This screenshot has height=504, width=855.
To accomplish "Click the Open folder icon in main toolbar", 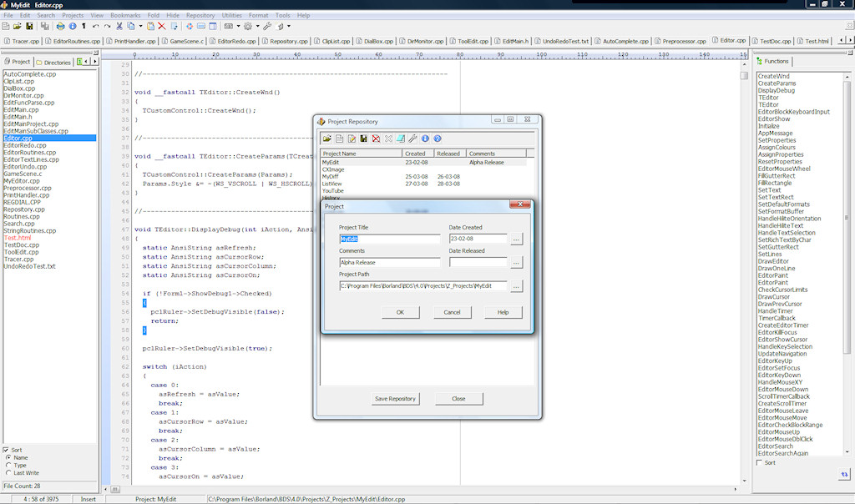I will (x=18, y=26).
